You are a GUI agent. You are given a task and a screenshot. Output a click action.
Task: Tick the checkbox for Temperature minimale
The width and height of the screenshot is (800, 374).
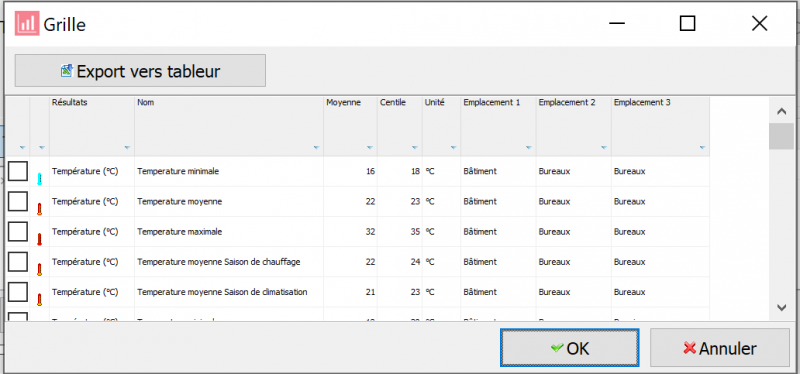click(18, 171)
